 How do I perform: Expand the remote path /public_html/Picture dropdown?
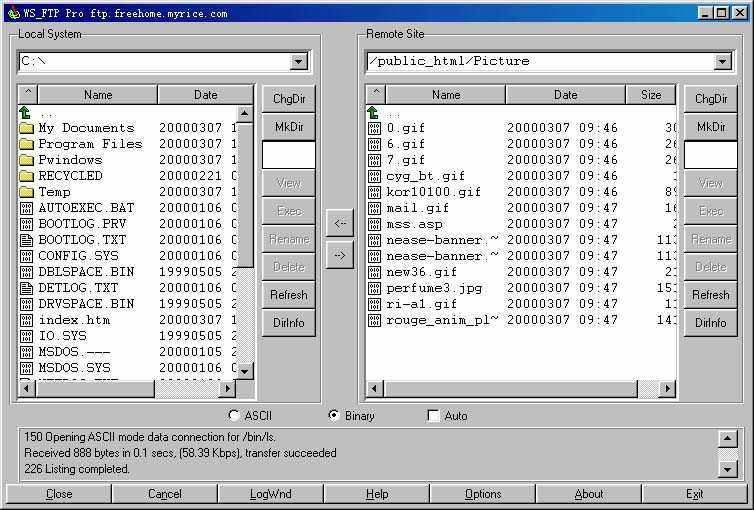point(723,62)
